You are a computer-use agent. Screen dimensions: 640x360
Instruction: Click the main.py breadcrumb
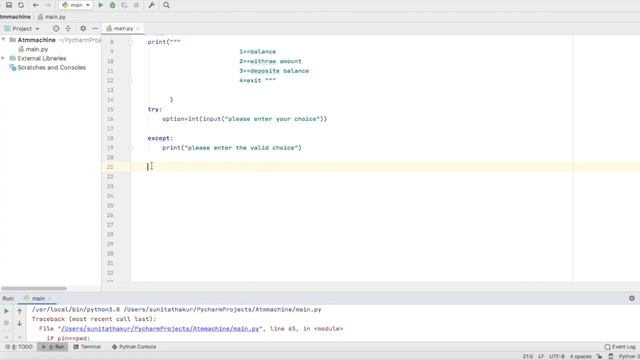click(52, 17)
